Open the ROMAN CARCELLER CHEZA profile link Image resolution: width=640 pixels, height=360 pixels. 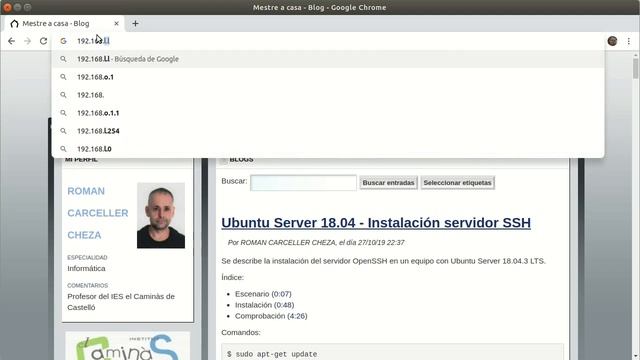[98, 213]
